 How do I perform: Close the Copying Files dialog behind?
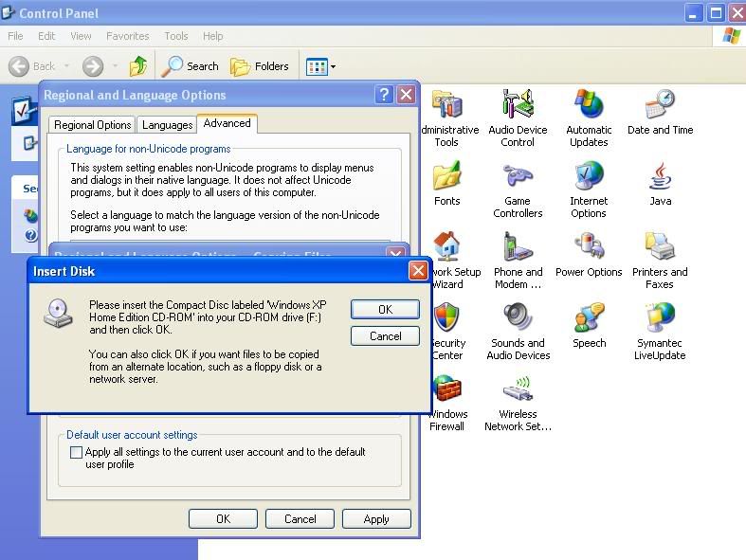[395, 252]
